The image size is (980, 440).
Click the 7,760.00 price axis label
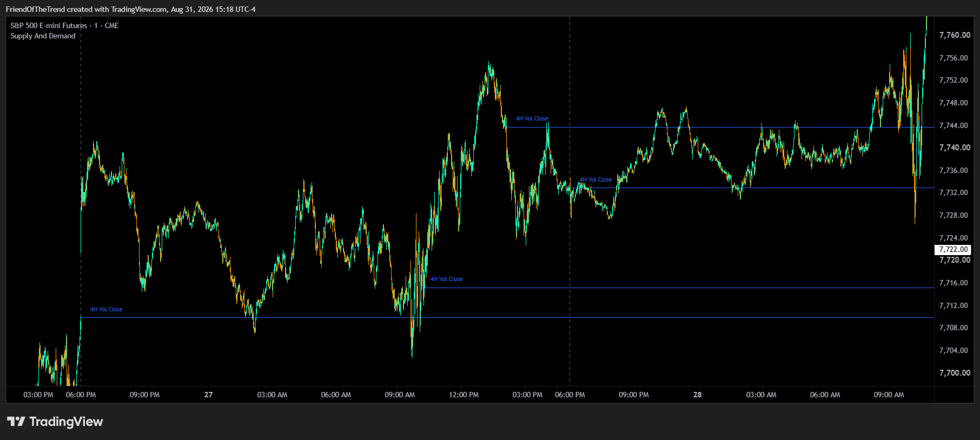click(x=955, y=35)
